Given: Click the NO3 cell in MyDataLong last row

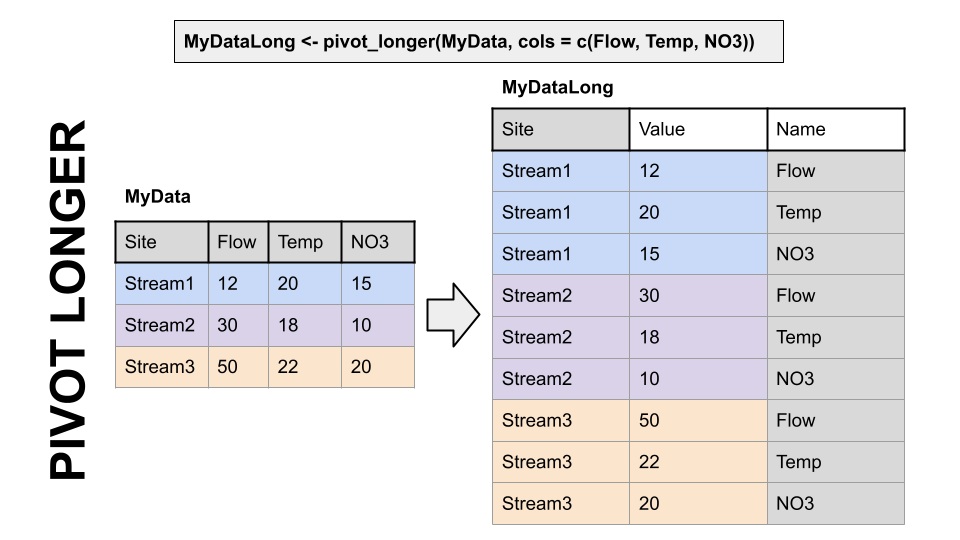Looking at the screenshot, I should pyautogui.click(x=796, y=504).
